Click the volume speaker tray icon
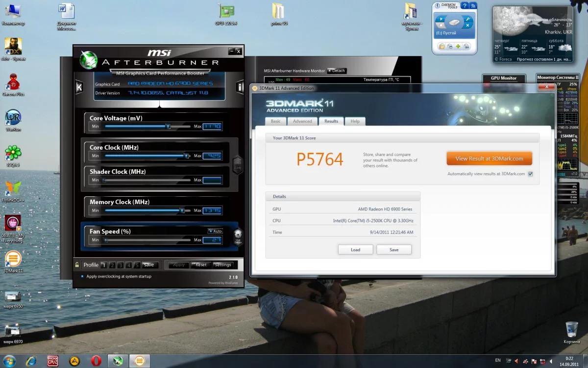The height and width of the screenshot is (368, 588). (x=552, y=361)
